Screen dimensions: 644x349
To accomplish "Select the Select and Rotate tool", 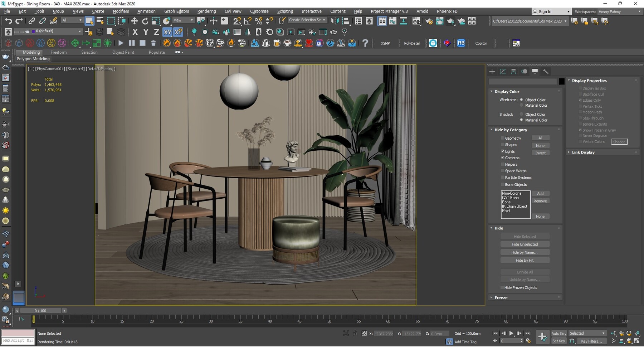I will [x=145, y=21].
